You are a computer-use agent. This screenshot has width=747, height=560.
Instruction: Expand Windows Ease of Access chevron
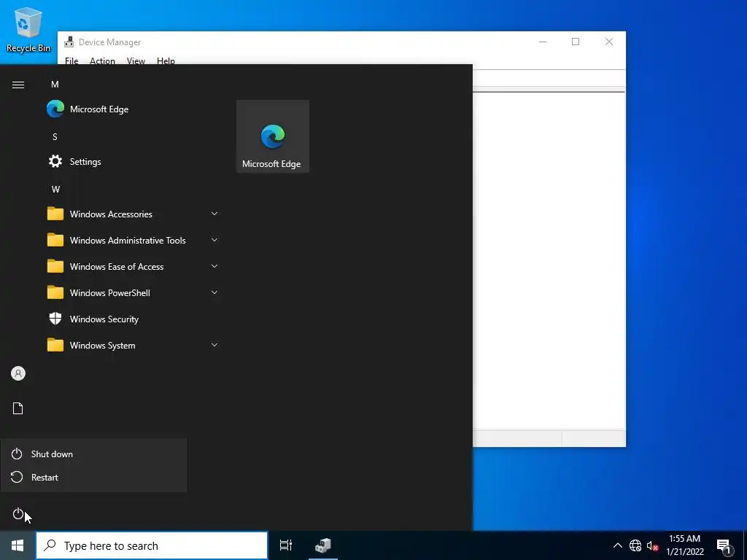[214, 266]
